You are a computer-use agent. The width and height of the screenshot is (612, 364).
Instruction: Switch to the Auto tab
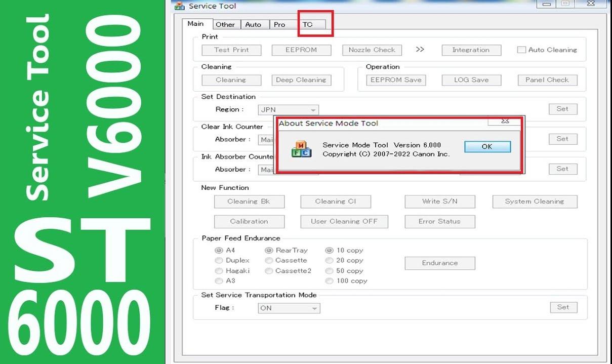click(x=254, y=24)
